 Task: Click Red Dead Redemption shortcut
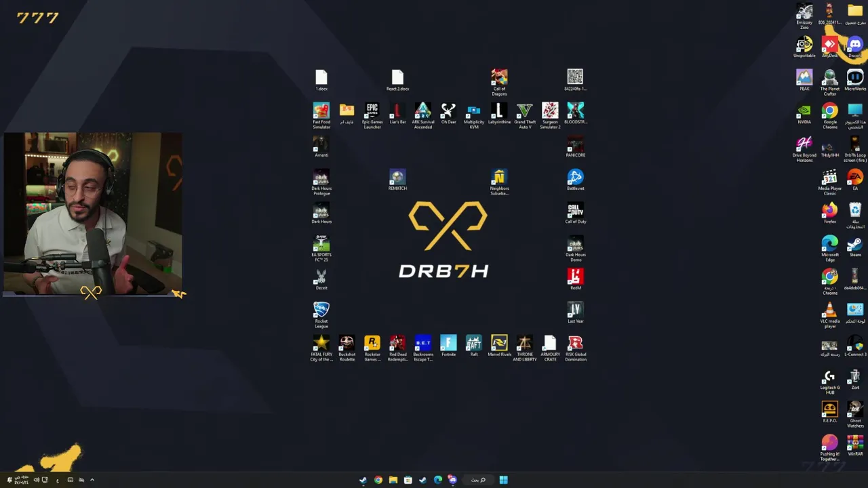(397, 348)
